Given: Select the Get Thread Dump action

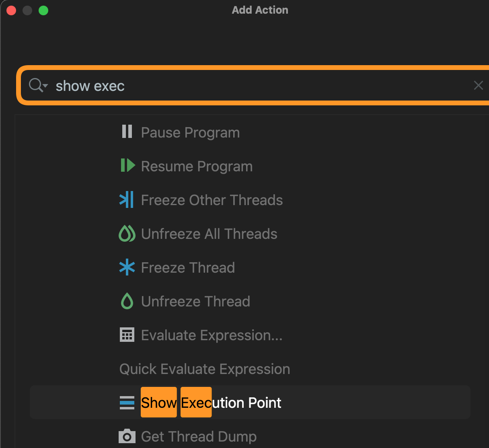Looking at the screenshot, I should tap(198, 436).
